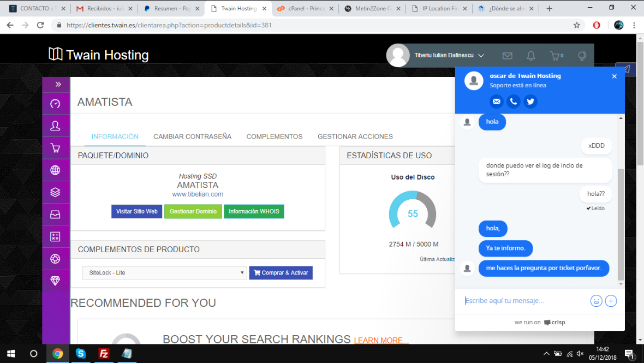Click the 'we run on crisp' link

tap(540, 323)
